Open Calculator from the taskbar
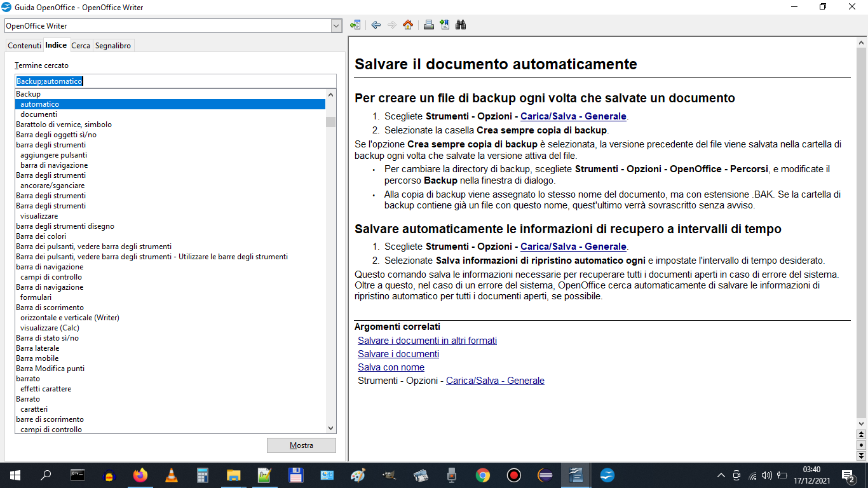The height and width of the screenshot is (488, 868). point(202,475)
